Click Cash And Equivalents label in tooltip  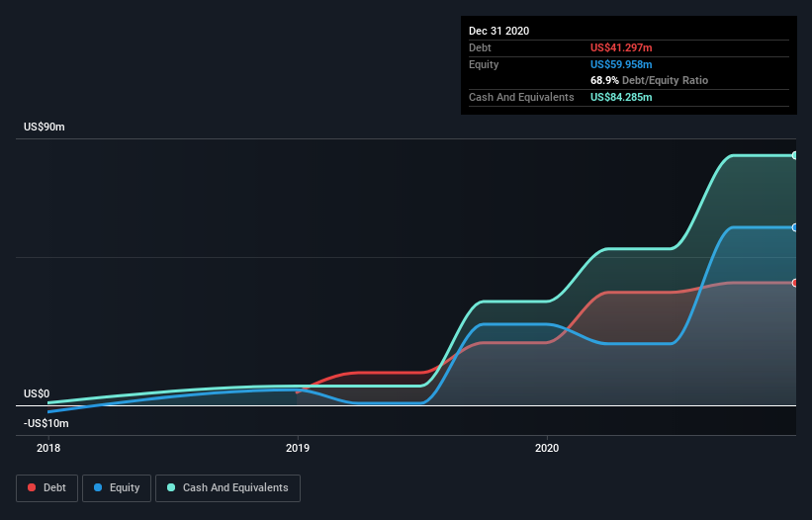521,97
